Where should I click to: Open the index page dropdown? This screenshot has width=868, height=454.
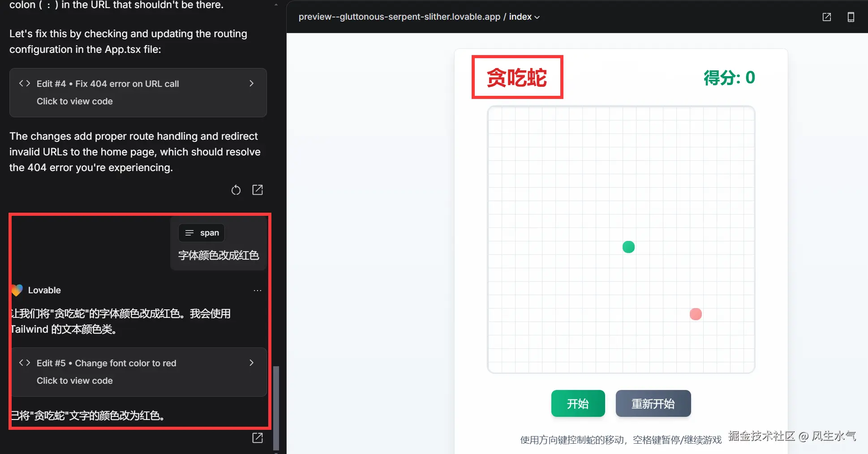coord(524,17)
